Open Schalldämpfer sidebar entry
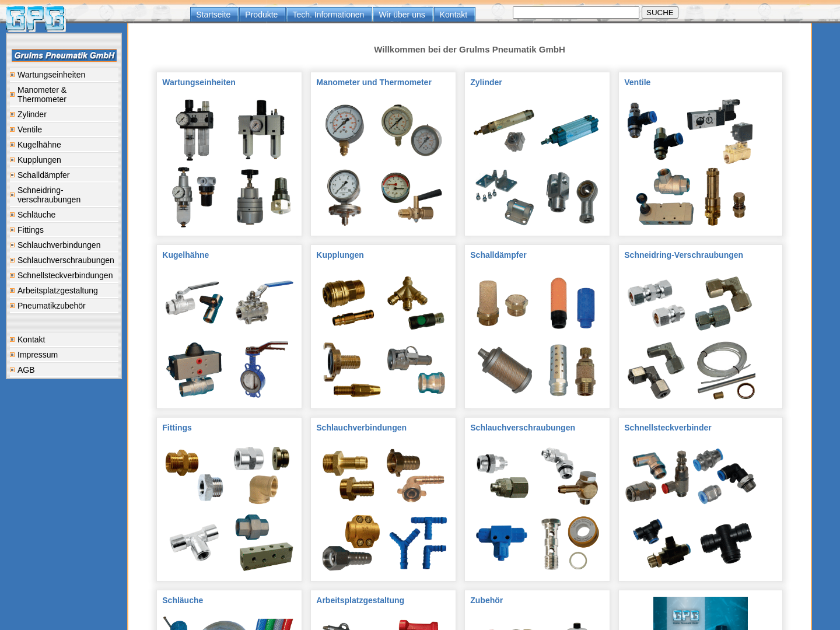The width and height of the screenshot is (840, 630). [64, 175]
